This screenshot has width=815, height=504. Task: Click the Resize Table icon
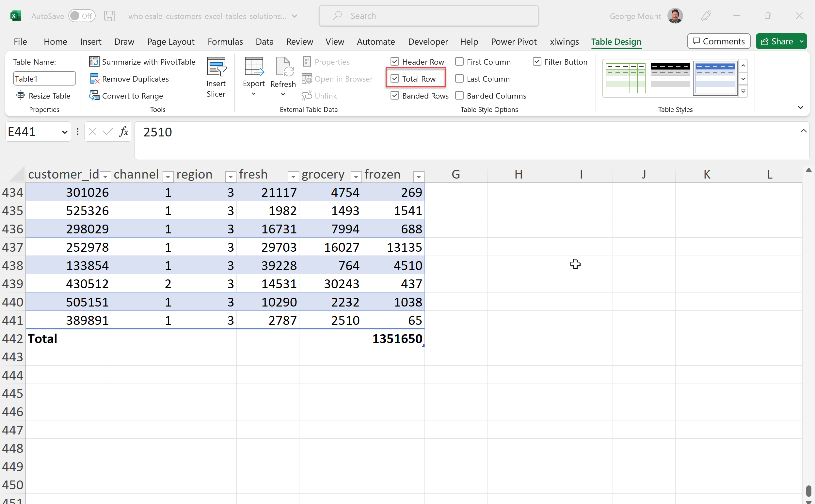tap(20, 96)
